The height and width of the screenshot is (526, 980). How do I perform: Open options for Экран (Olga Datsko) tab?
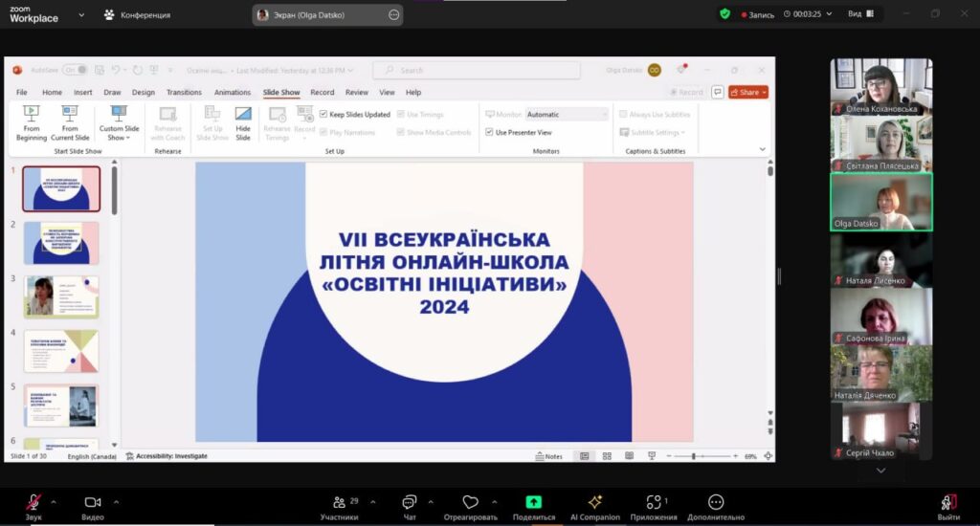393,15
